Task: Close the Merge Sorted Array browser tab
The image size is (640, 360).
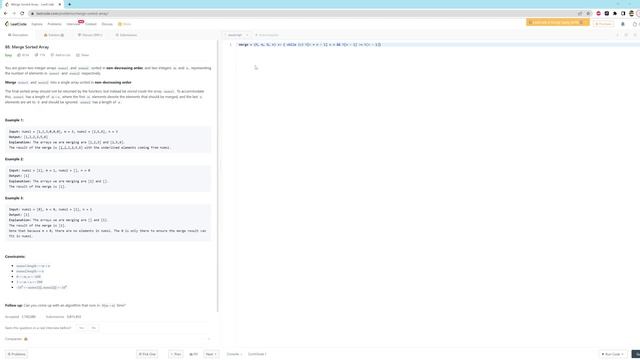Action: 60,4
